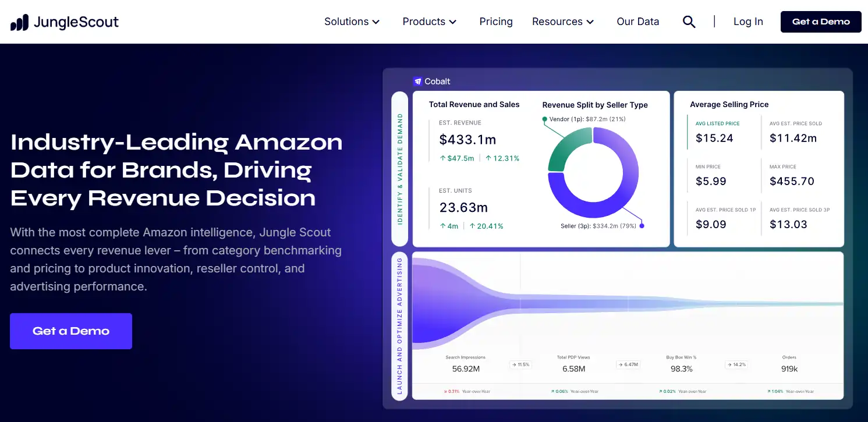The image size is (868, 422).
Task: Click the Jungle Scout logo icon
Action: coord(19,22)
